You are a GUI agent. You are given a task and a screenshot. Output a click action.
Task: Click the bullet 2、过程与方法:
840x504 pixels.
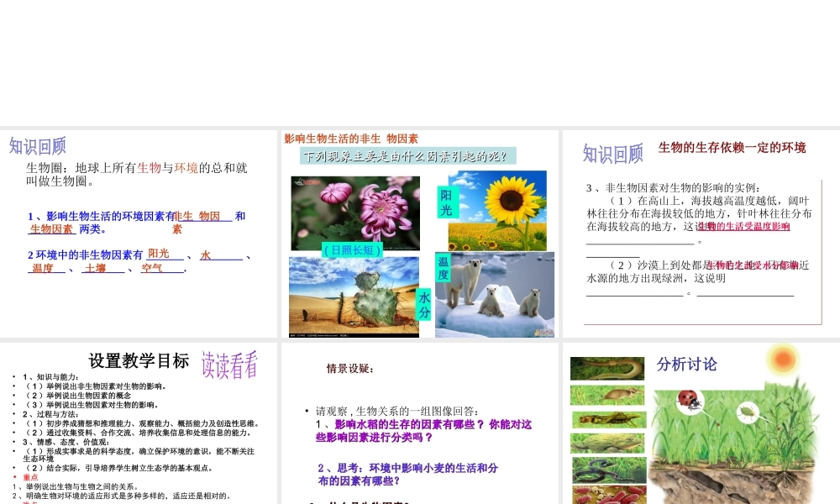(51, 414)
